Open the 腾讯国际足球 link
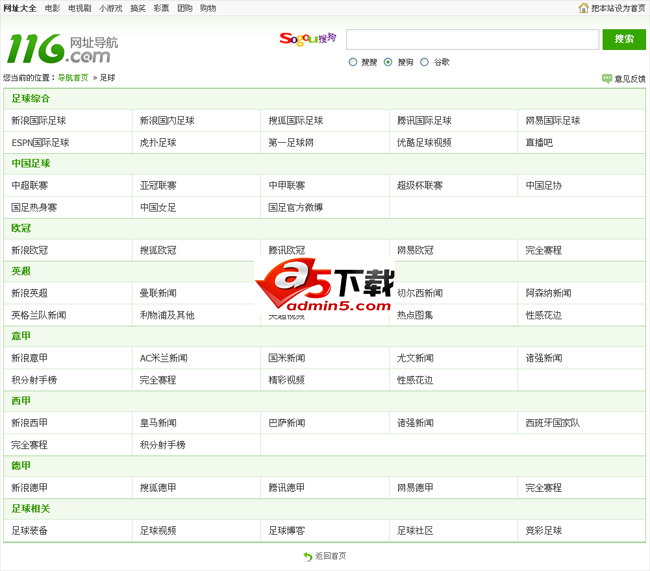 click(x=424, y=121)
